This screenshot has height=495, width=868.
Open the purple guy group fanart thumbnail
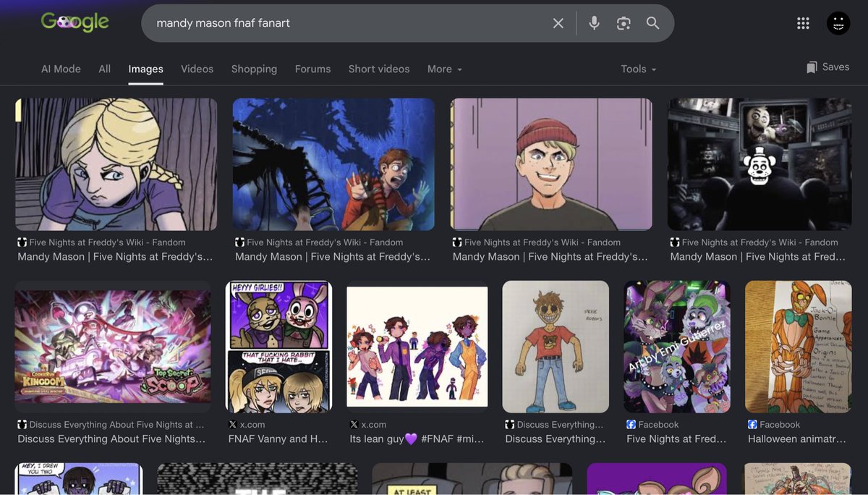(417, 347)
